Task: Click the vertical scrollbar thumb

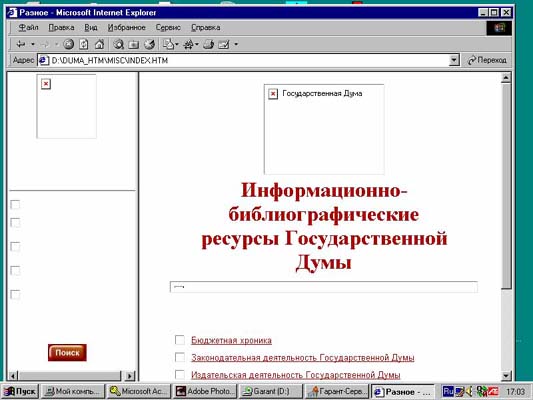Action: click(x=506, y=186)
